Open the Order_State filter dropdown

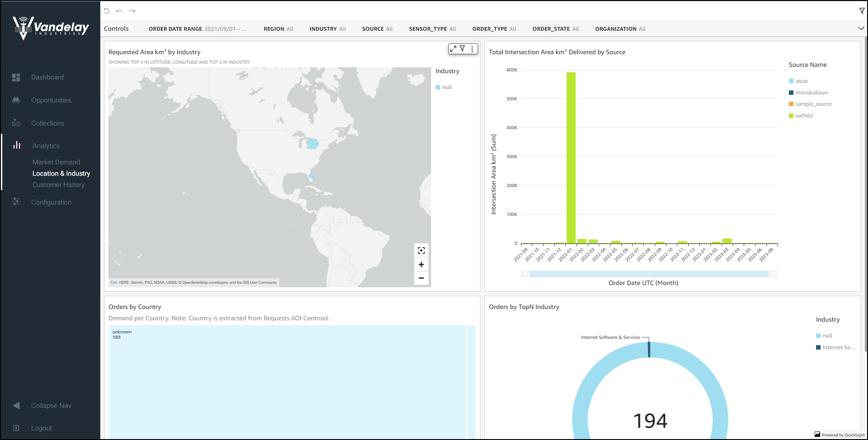point(556,29)
